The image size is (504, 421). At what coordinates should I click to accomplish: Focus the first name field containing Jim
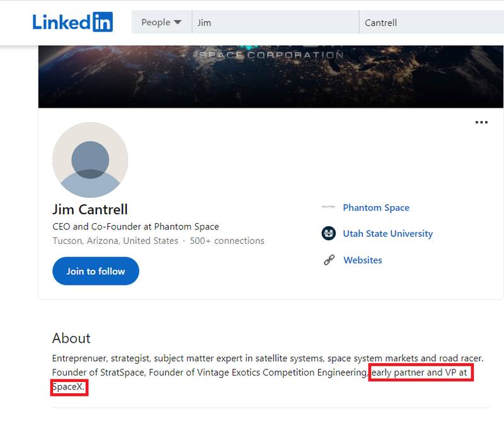pos(275,23)
